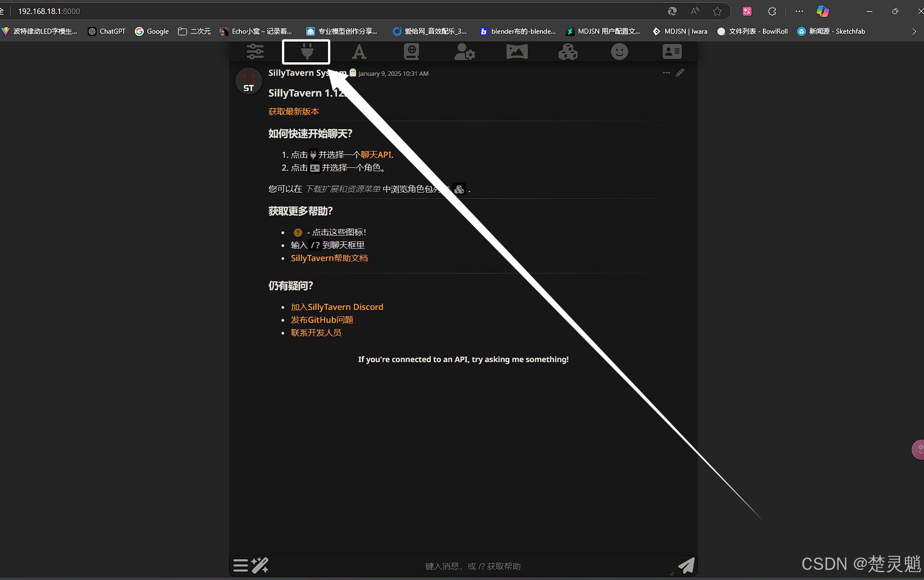
Task: Open blender布的 bookmark
Action: (x=517, y=31)
